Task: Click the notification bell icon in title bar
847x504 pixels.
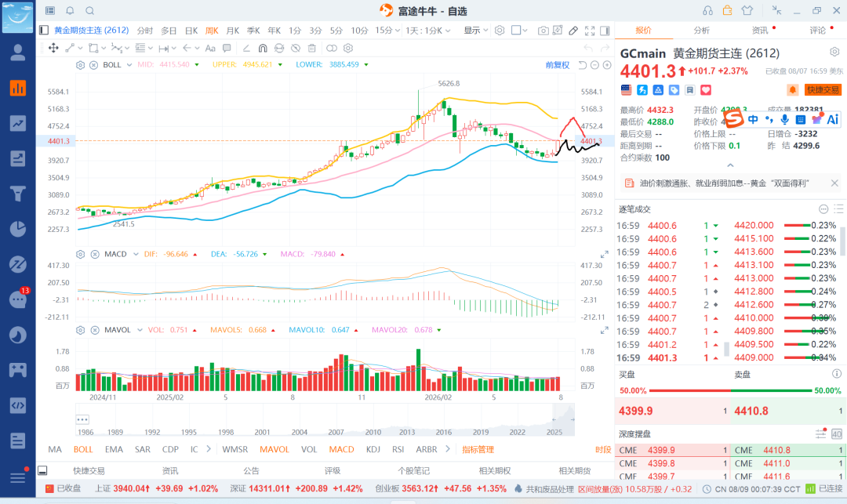Action: click(x=70, y=11)
